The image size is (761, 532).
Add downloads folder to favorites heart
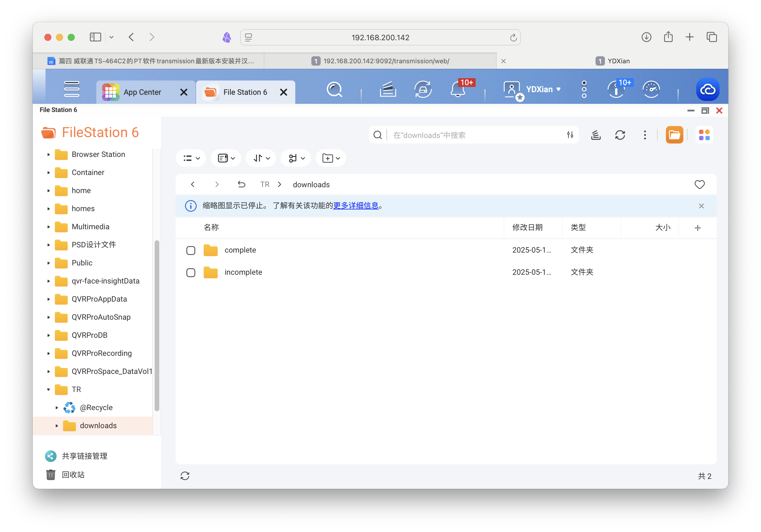coord(700,185)
